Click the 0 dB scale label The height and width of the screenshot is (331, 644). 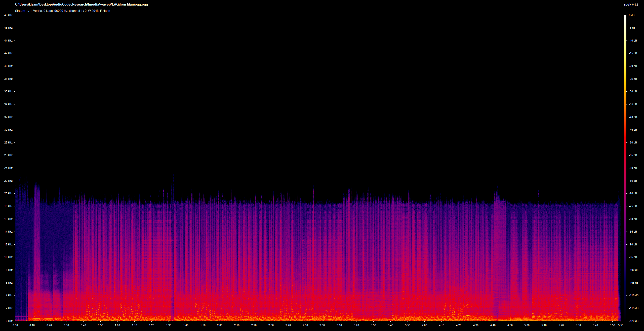pos(631,15)
